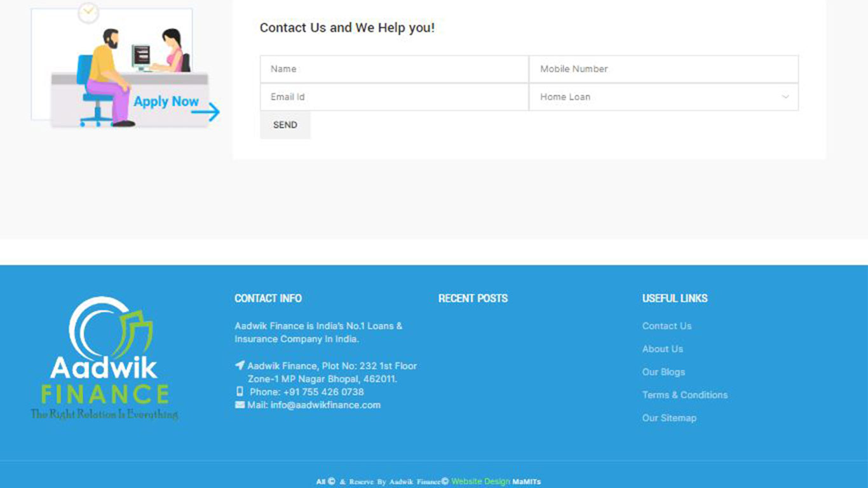Click into the Mobile Number field
The height and width of the screenshot is (488, 868).
click(x=663, y=69)
